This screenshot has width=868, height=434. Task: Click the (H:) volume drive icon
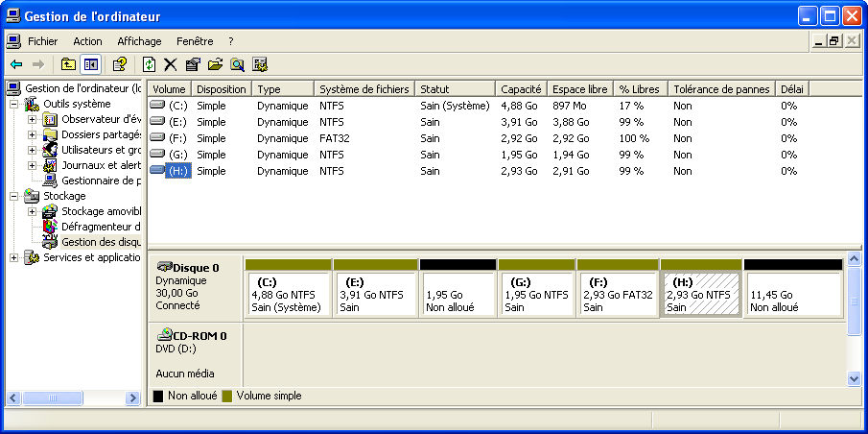click(157, 171)
